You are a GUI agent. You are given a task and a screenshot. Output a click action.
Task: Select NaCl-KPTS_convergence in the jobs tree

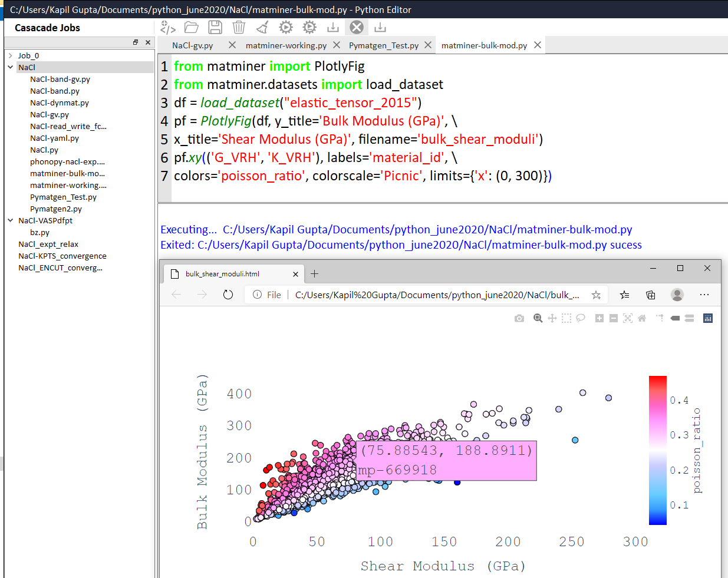(x=62, y=256)
